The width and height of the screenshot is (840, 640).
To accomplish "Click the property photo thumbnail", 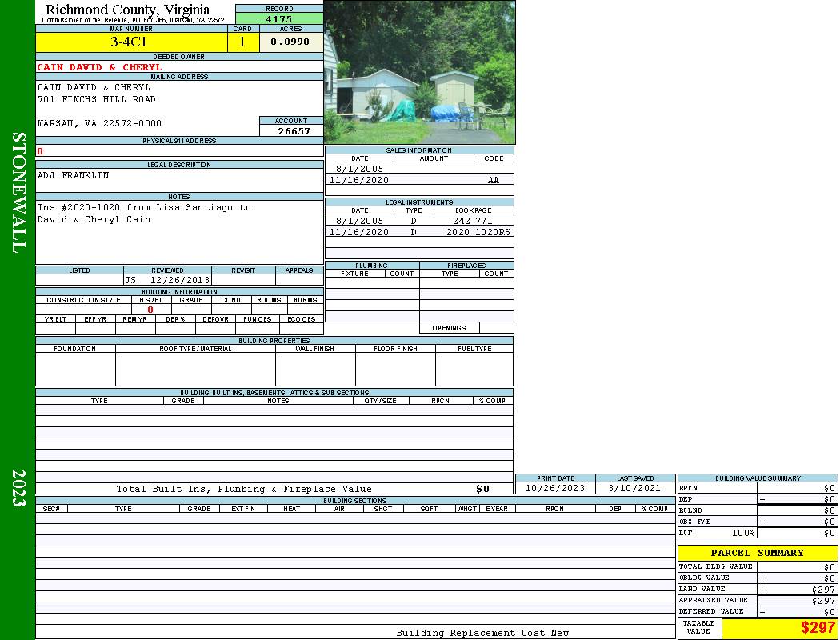I will [419, 72].
